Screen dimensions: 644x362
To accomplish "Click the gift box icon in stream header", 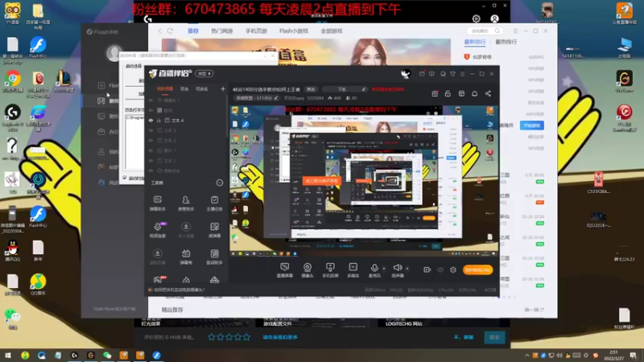I will click(435, 93).
